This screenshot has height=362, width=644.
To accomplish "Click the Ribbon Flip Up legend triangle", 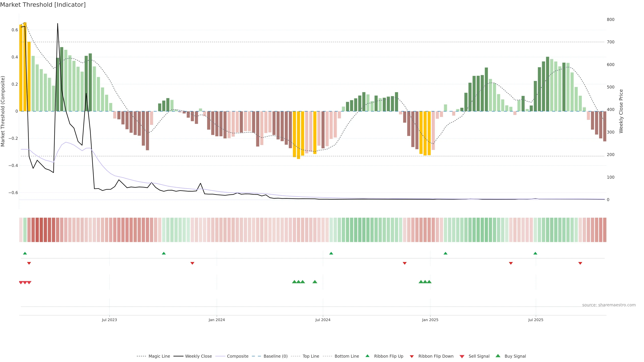I will coord(367,356).
